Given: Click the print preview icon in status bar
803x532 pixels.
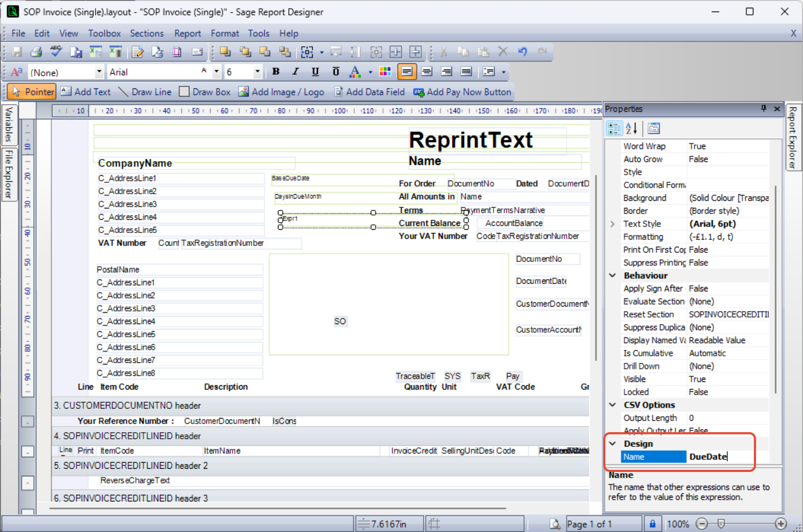Looking at the screenshot, I should (555, 524).
